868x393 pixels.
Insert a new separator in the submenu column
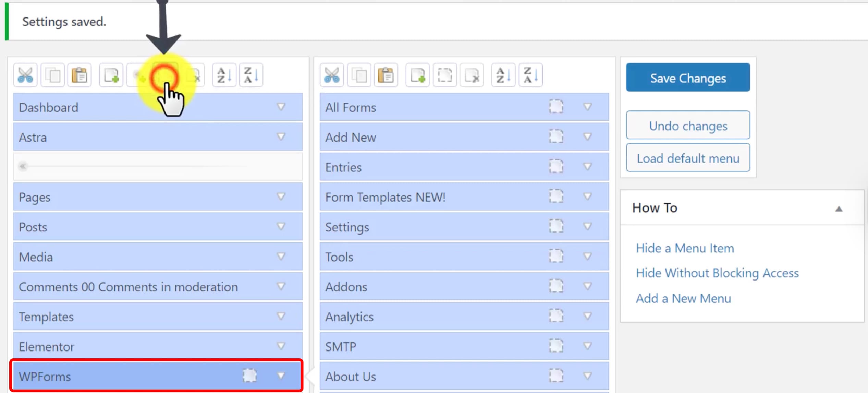[445, 75]
